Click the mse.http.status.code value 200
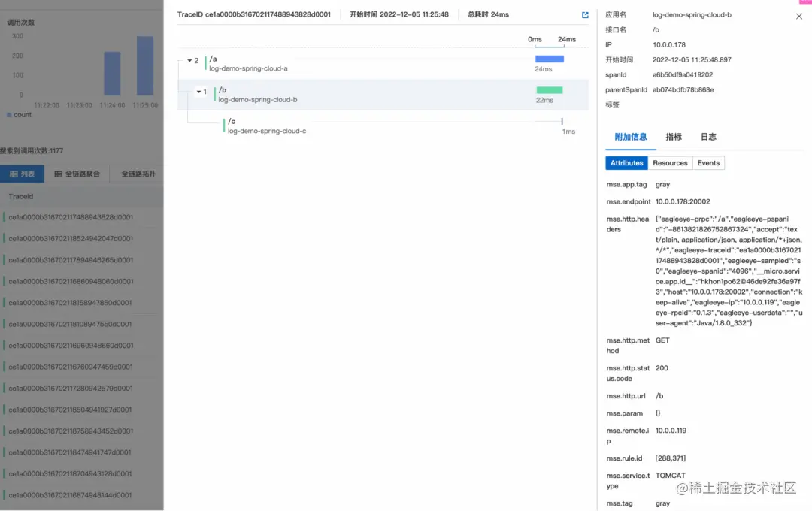This screenshot has height=511, width=812. point(662,369)
